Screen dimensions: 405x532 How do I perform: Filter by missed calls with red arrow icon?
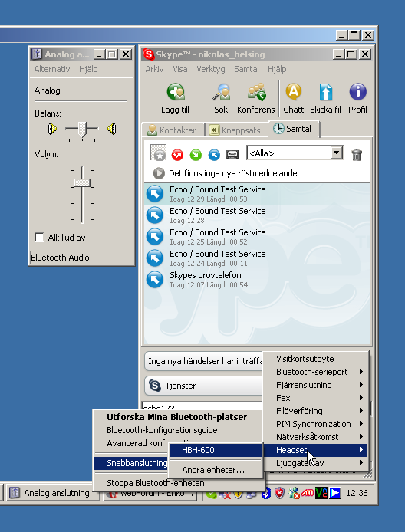click(x=177, y=155)
